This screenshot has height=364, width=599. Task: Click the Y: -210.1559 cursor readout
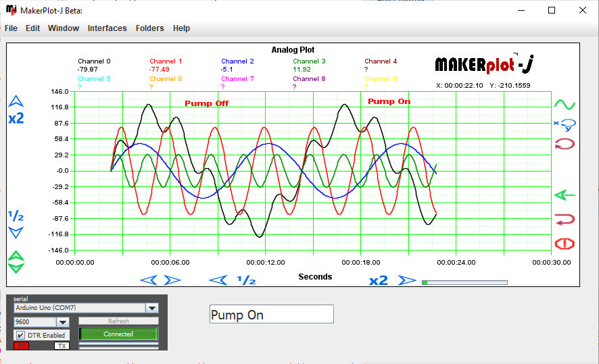[510, 86]
